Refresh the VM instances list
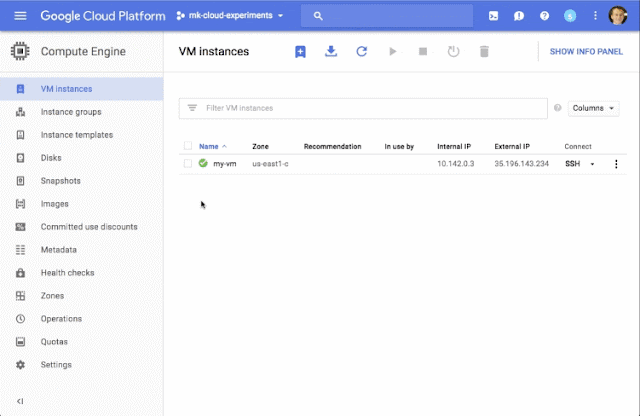 click(x=362, y=51)
